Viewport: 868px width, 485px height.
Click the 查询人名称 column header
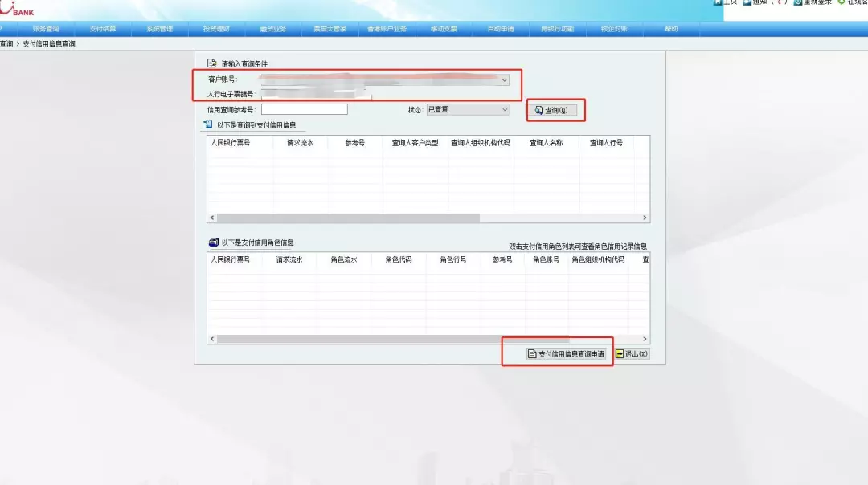[546, 143]
